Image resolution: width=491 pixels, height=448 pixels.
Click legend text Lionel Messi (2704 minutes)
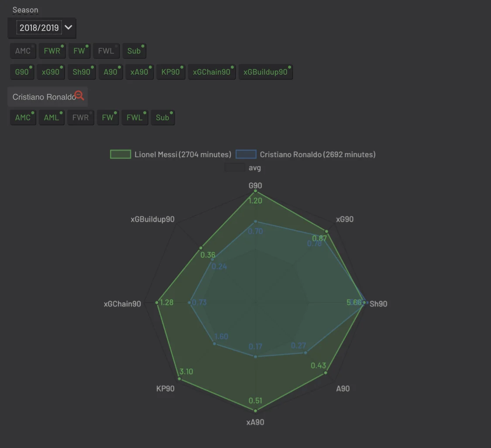tap(183, 155)
